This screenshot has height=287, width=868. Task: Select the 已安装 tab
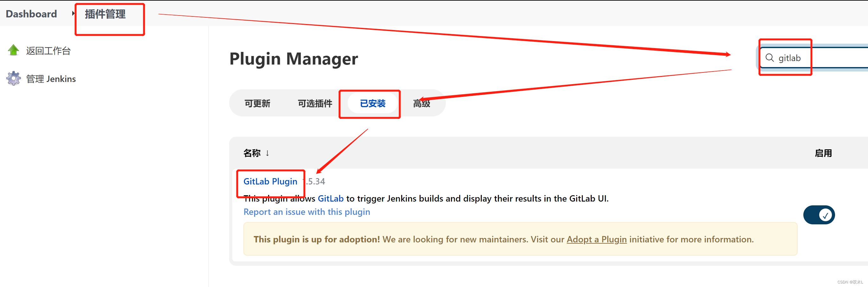click(x=373, y=103)
